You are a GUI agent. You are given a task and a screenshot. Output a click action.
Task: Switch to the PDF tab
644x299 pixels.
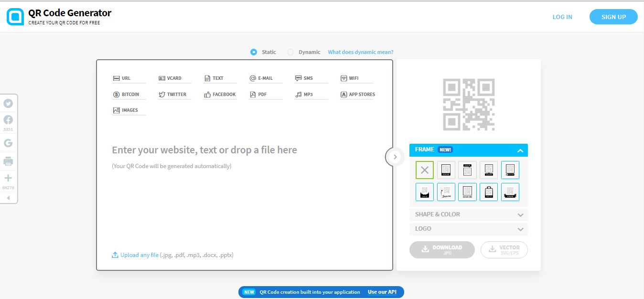tap(266, 95)
